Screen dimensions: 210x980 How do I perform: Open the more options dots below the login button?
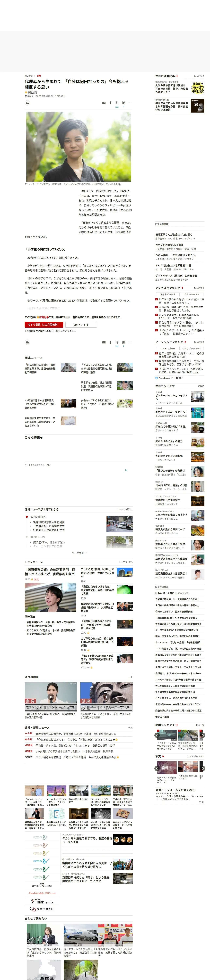point(130,342)
